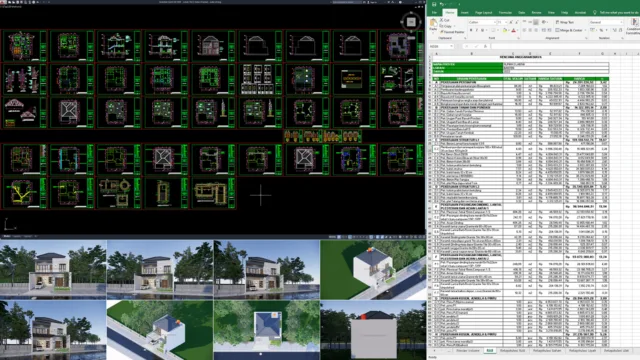Click the Copy command in Excel's Clipboard group
The width and height of the screenshot is (640, 360).
tap(446, 26)
